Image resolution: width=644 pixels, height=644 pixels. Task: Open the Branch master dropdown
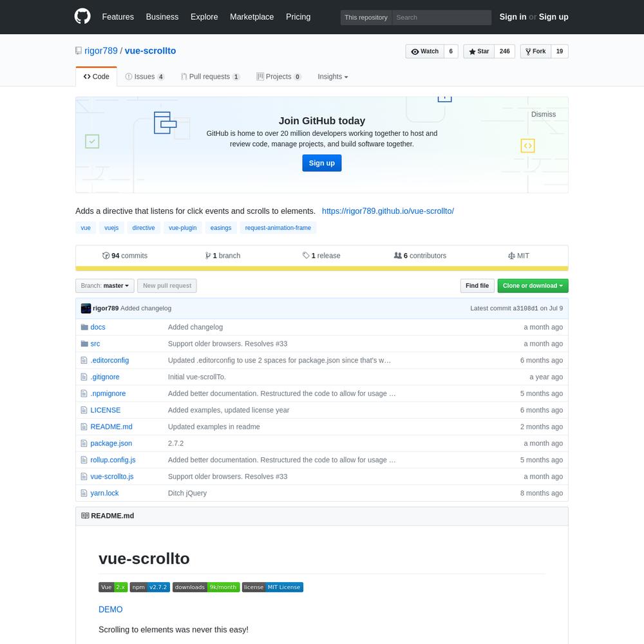pyautogui.click(x=105, y=286)
